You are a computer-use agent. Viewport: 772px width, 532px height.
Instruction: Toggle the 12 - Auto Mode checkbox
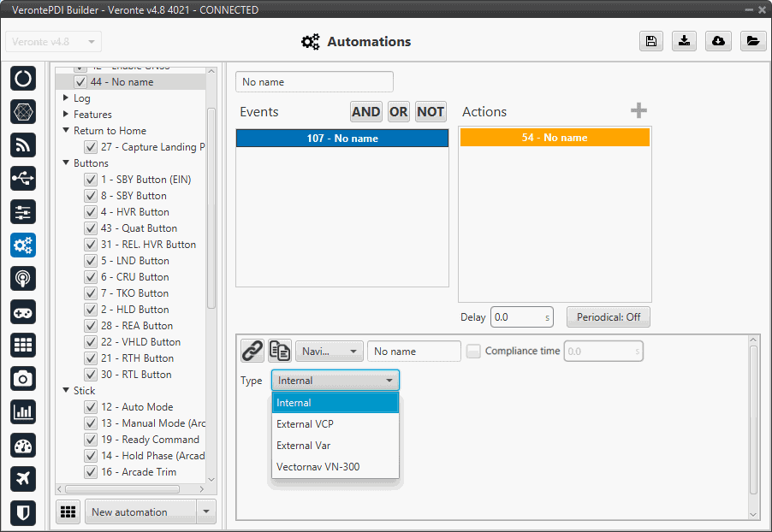(90, 407)
